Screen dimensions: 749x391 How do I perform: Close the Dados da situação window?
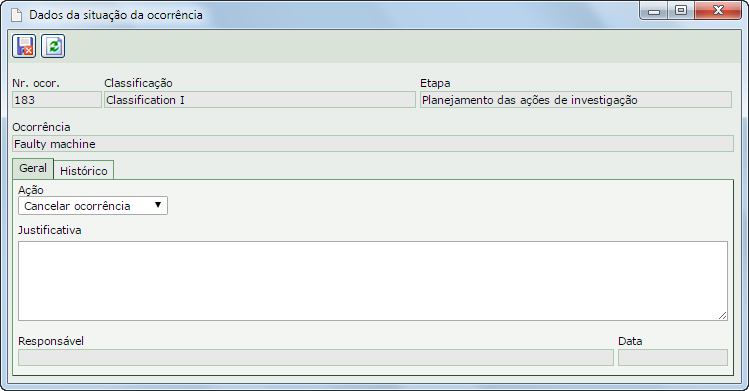pyautogui.click(x=718, y=11)
